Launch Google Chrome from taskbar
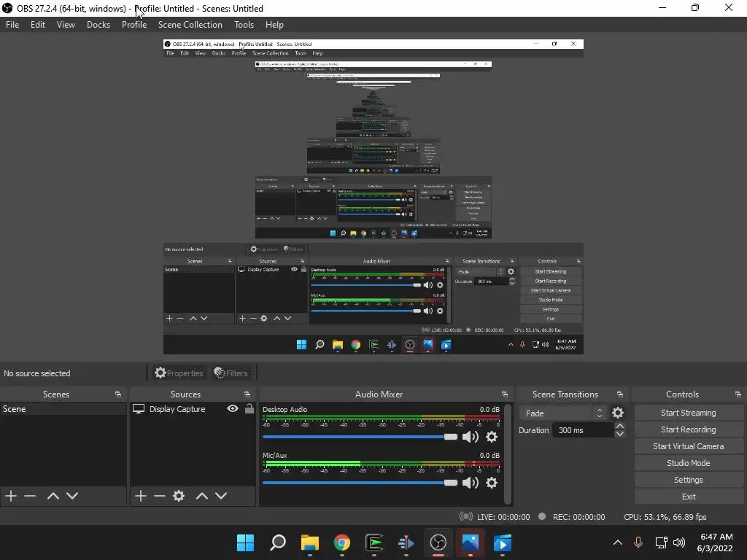Screen dimensions: 747x560 tap(342, 542)
